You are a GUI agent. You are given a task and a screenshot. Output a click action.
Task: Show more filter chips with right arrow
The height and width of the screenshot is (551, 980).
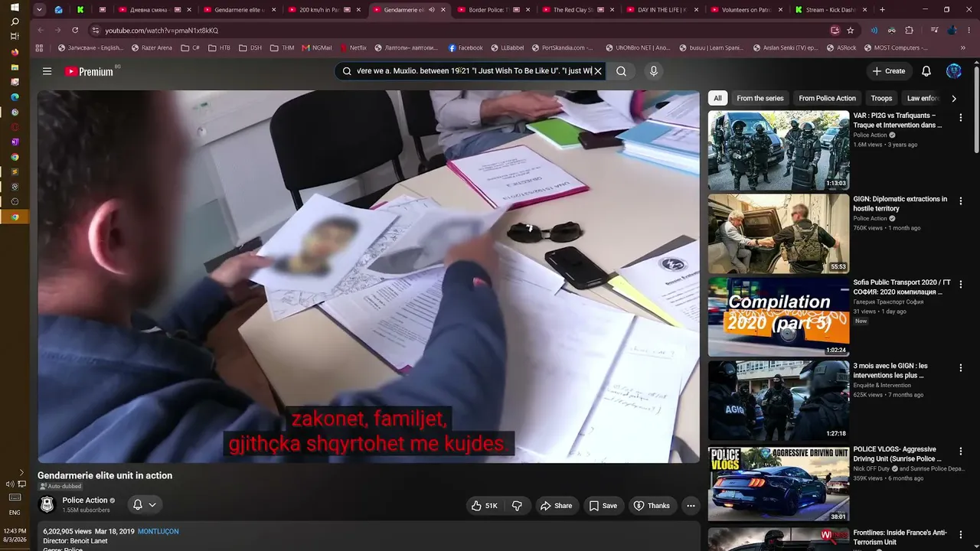(x=953, y=99)
